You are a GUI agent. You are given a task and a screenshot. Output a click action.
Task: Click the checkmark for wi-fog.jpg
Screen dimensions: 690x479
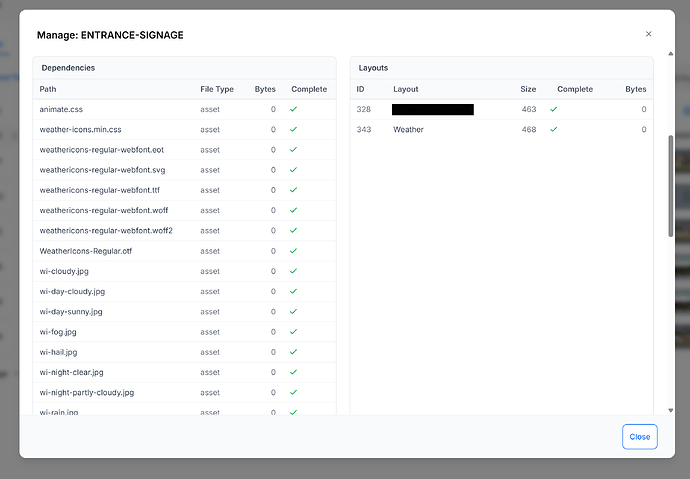[x=294, y=332]
